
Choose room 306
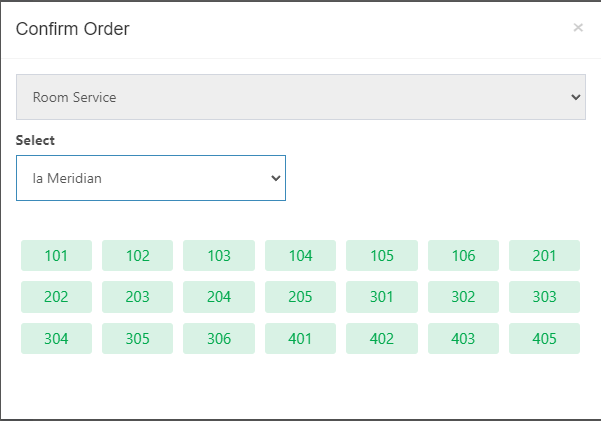click(x=219, y=339)
